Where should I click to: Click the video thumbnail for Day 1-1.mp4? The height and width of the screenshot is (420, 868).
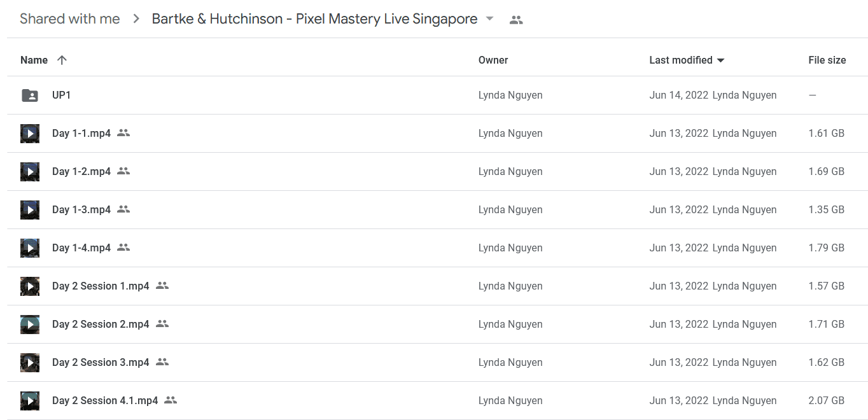point(30,134)
